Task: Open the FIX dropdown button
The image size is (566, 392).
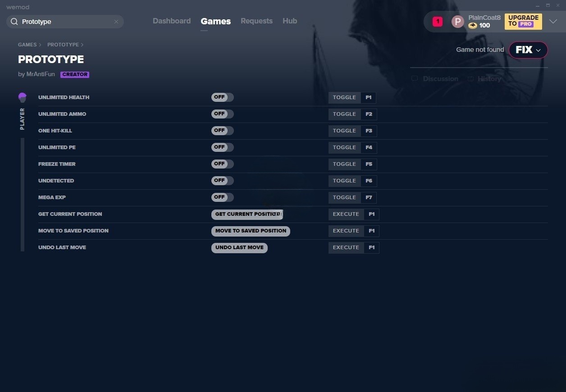Action: 528,50
